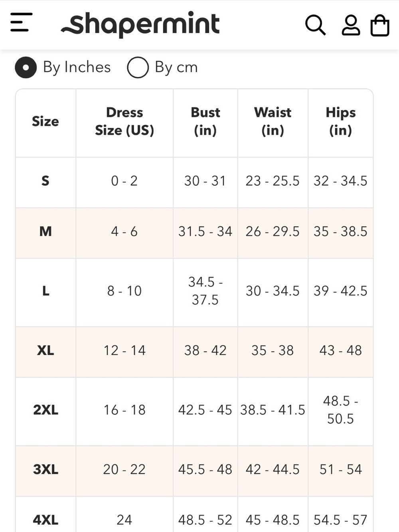Click the Dress Size (US) column header
This screenshot has height=532, width=399.
[124, 121]
